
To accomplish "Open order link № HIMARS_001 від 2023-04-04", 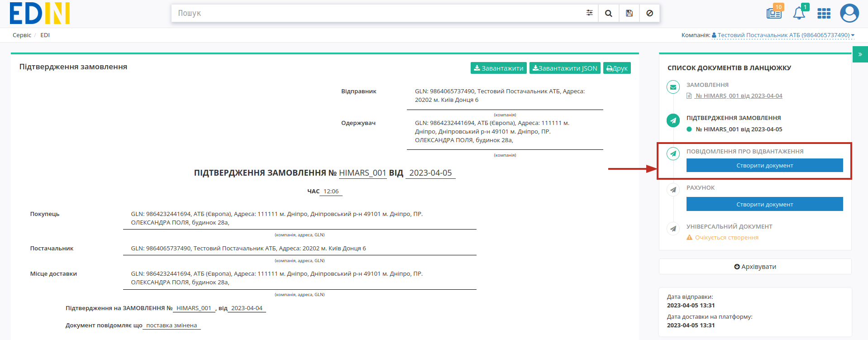I will (739, 96).
